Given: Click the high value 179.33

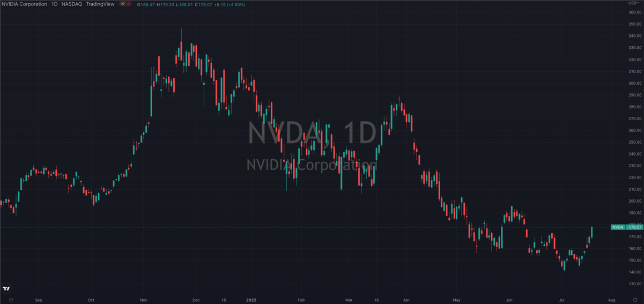Looking at the screenshot, I should click(x=167, y=4).
